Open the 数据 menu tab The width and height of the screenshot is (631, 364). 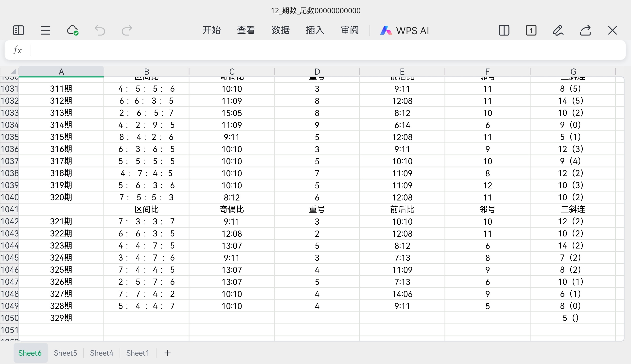click(x=280, y=30)
